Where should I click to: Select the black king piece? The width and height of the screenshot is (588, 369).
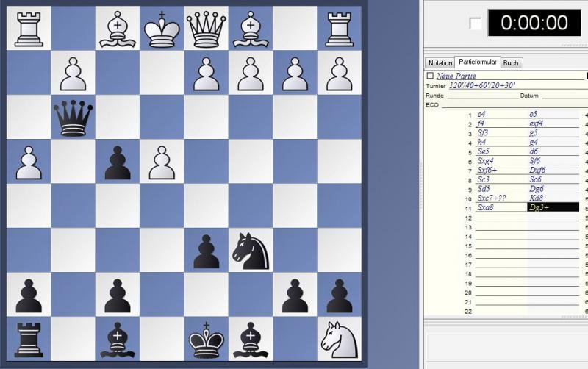click(x=207, y=339)
